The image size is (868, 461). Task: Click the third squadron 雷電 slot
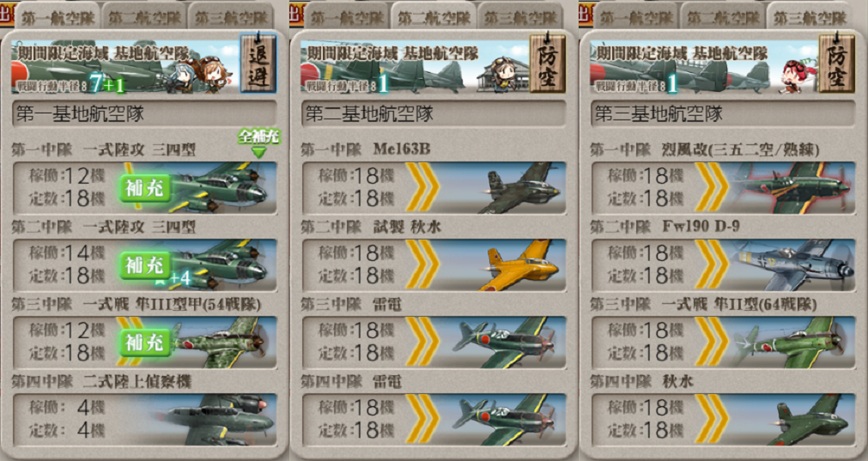click(x=434, y=343)
